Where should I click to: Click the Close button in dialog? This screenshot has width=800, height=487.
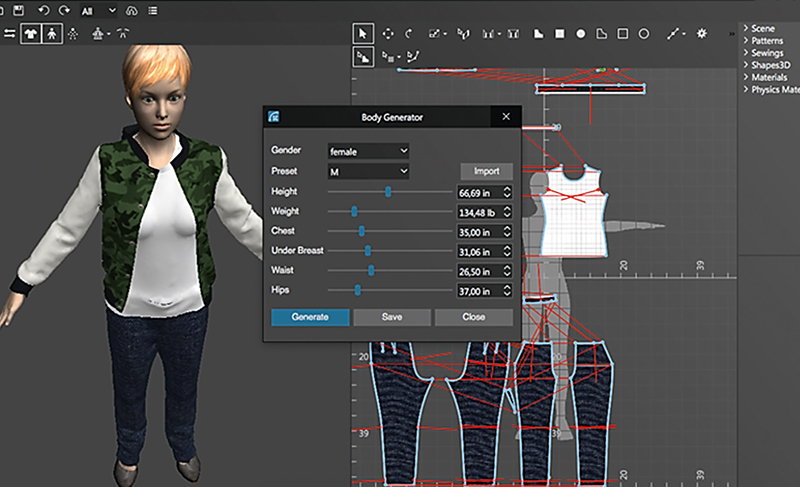[x=473, y=317]
